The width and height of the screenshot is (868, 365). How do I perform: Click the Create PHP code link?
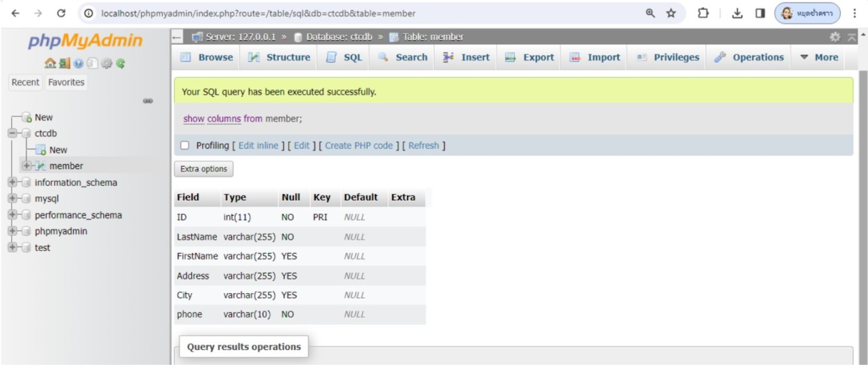(359, 146)
